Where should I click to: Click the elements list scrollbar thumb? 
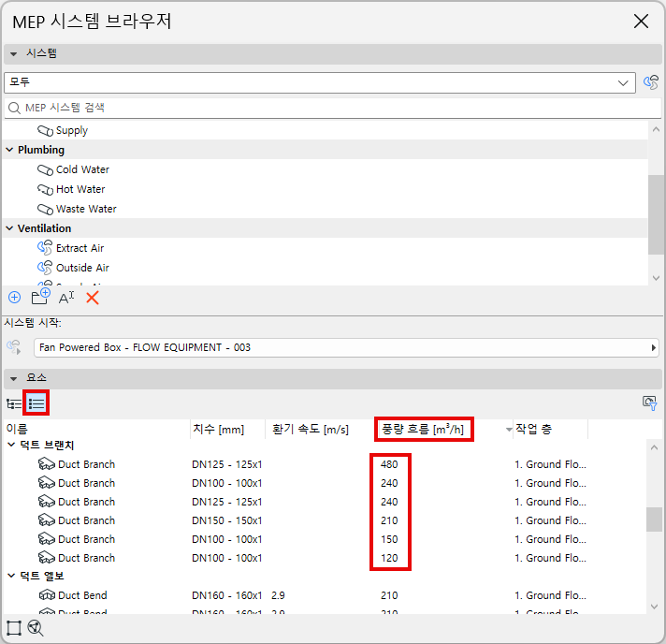point(654,519)
